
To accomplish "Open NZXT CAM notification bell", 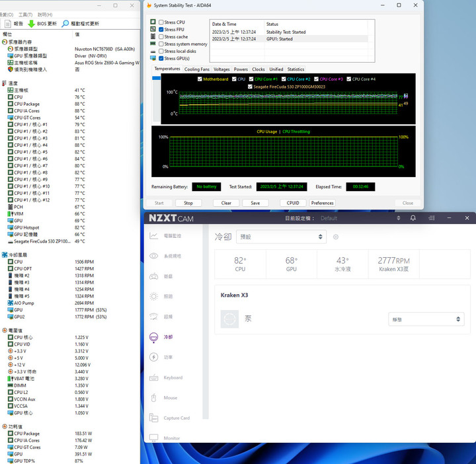I will pyautogui.click(x=413, y=218).
